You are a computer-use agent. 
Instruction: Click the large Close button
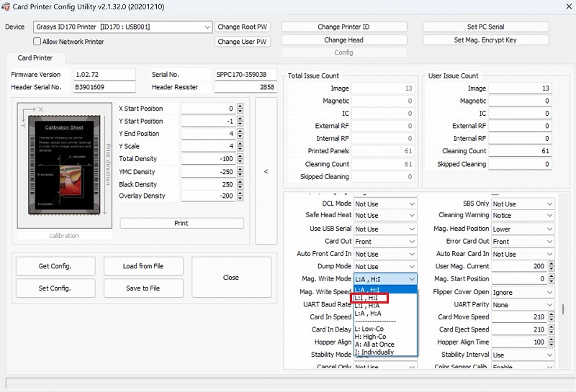click(231, 278)
